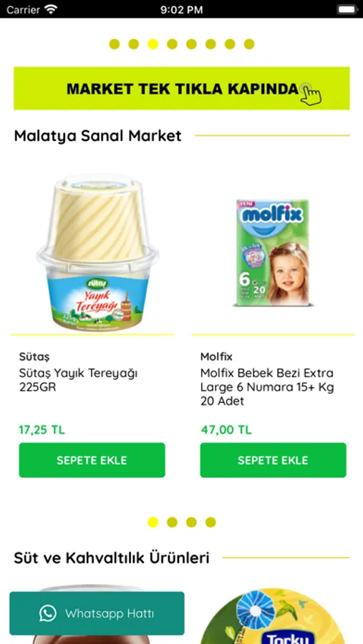Tap the hand pointer icon on banner
This screenshot has width=363, height=644.
[x=311, y=94]
